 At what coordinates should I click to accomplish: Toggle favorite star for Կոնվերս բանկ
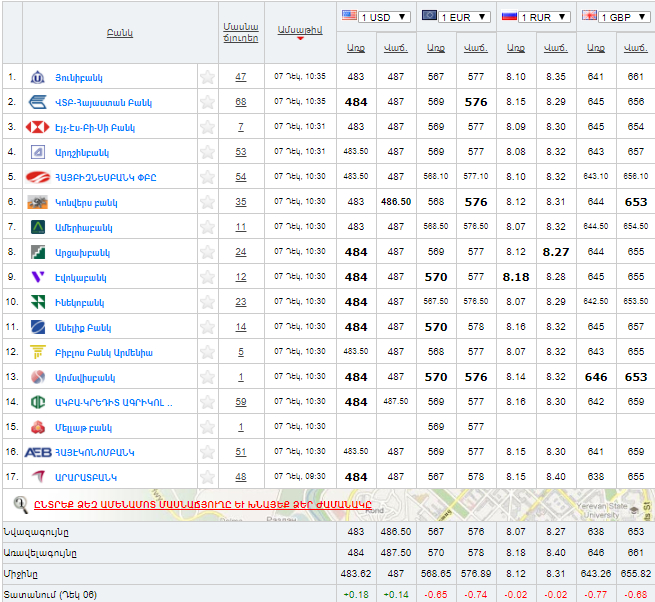[207, 202]
